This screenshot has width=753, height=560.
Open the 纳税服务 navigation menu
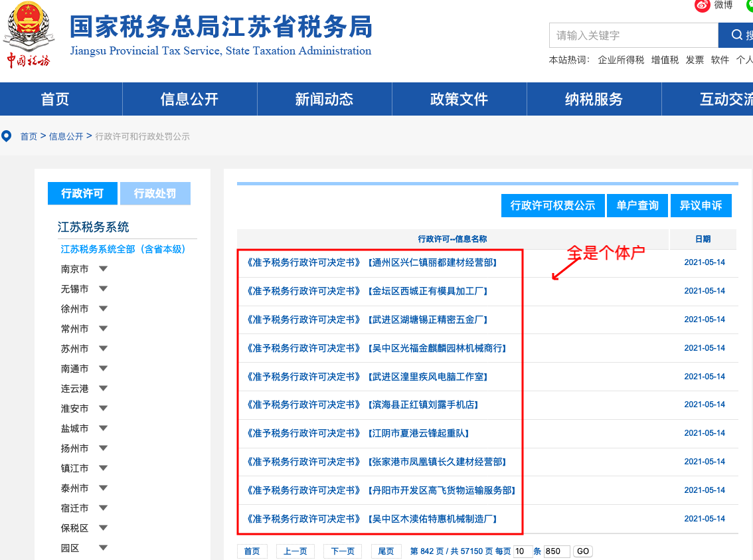(x=593, y=98)
